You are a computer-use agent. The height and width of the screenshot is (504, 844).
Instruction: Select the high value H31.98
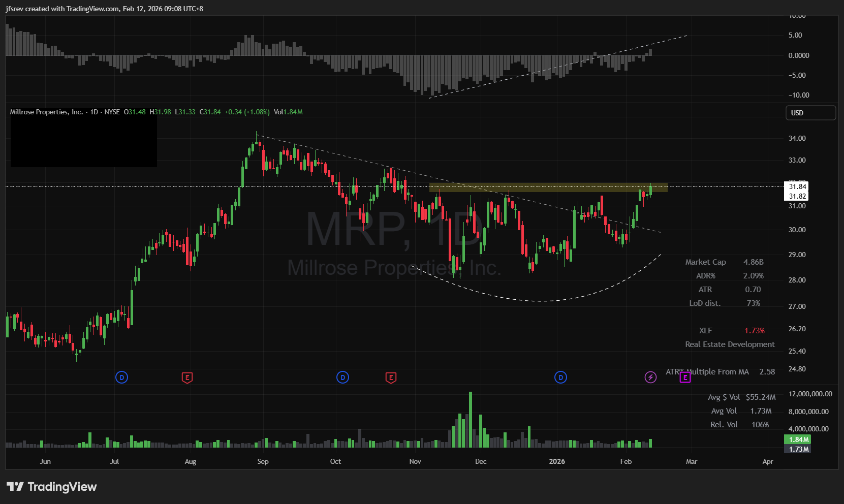(x=160, y=112)
